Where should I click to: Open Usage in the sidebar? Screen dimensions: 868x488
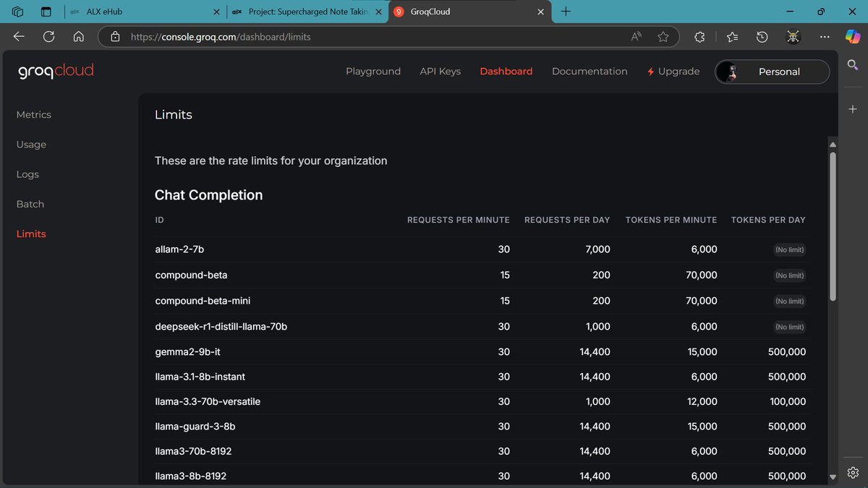(x=31, y=145)
